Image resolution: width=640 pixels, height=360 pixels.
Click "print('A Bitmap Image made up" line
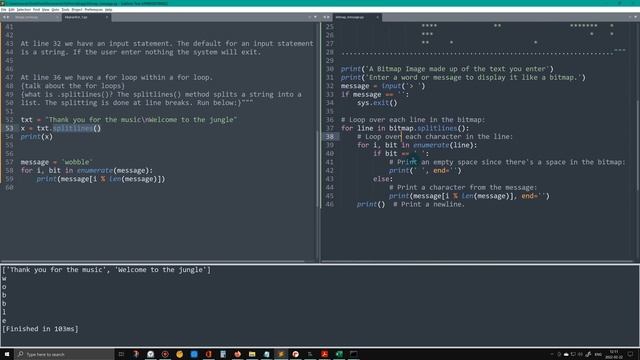[447, 69]
